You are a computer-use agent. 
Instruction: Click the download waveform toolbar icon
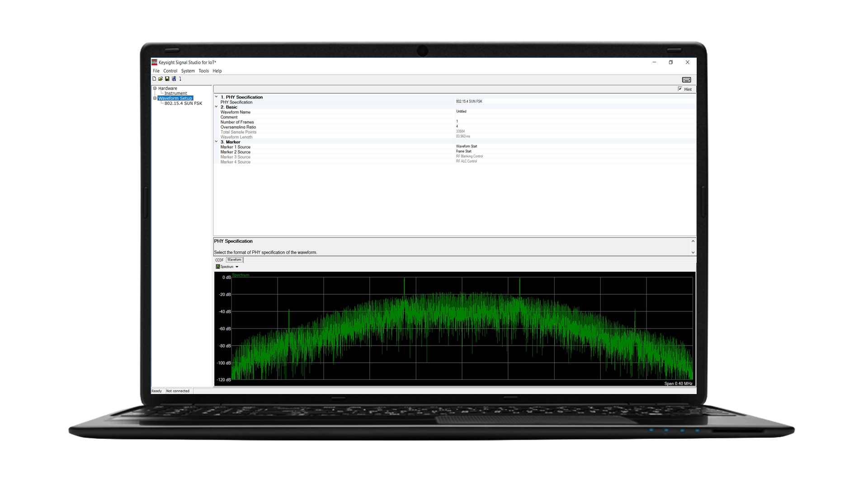tap(174, 79)
